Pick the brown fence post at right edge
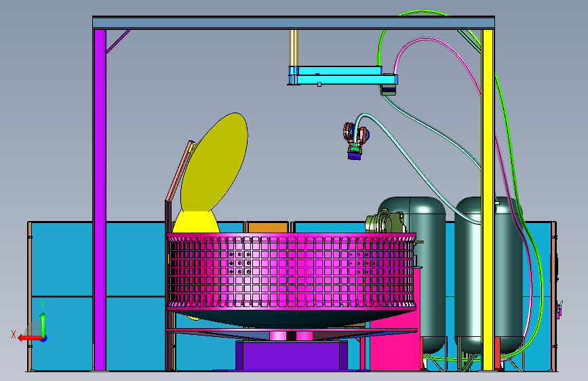 click(554, 296)
